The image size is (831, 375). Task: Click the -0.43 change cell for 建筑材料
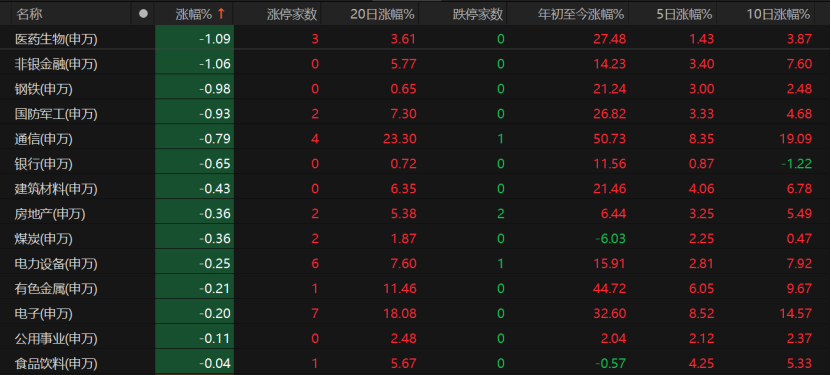coord(195,188)
